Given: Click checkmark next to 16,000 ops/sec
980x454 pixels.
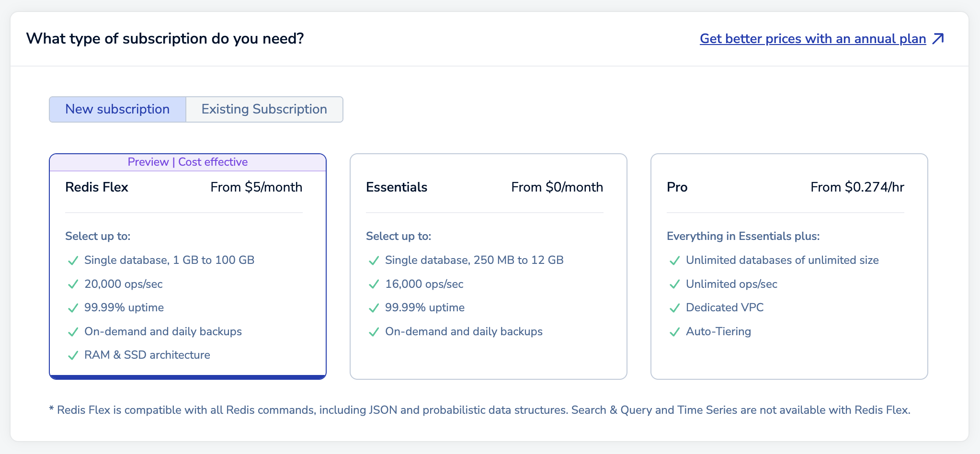Looking at the screenshot, I should (374, 284).
